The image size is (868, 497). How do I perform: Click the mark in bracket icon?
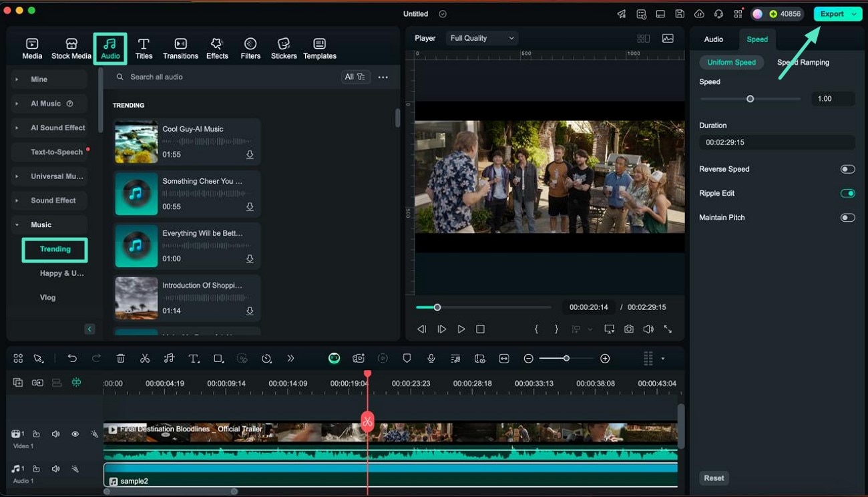click(x=536, y=329)
